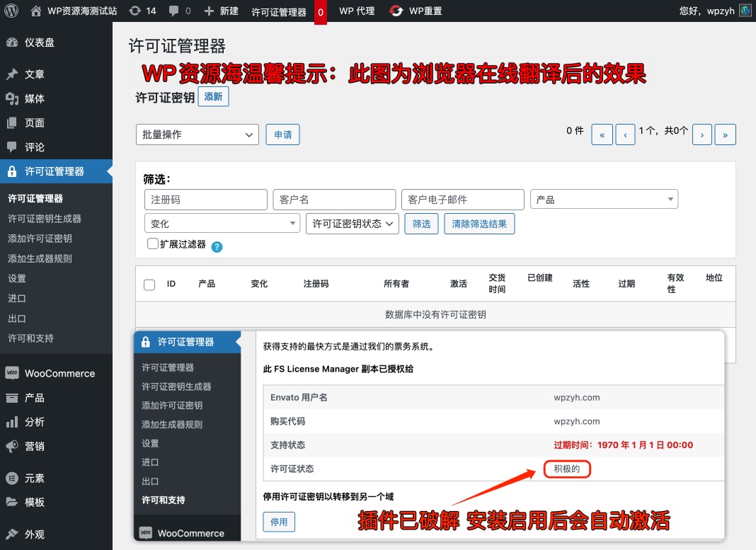Go to last page with » button
Viewport: 756px width, 550px height.
click(725, 134)
